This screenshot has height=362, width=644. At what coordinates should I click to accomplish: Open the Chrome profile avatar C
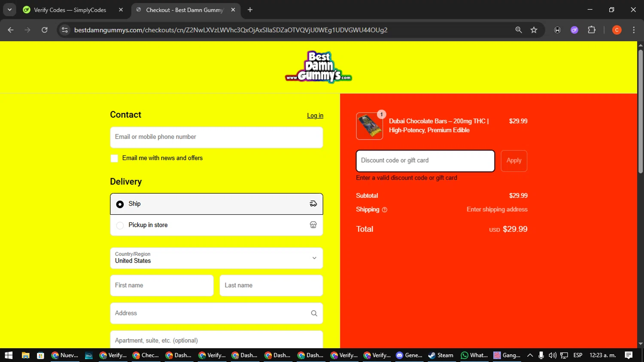(x=617, y=30)
